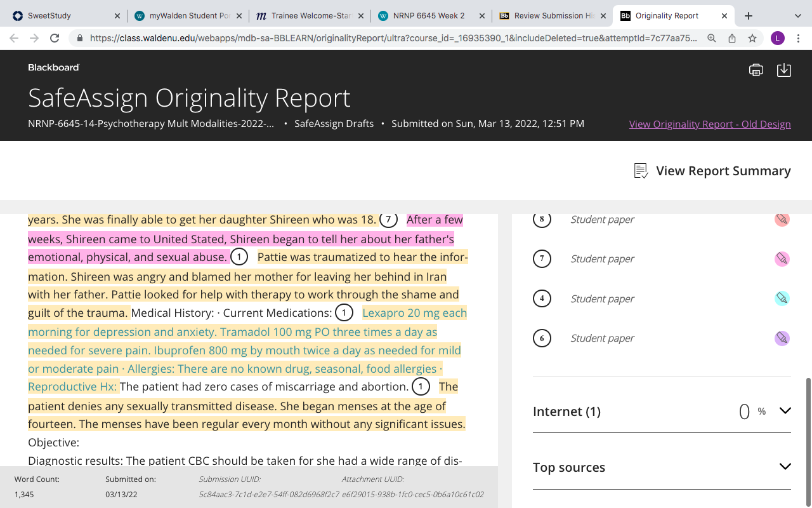Open View Originality Report - Old Design link
This screenshot has height=508, width=812.
pyautogui.click(x=710, y=124)
